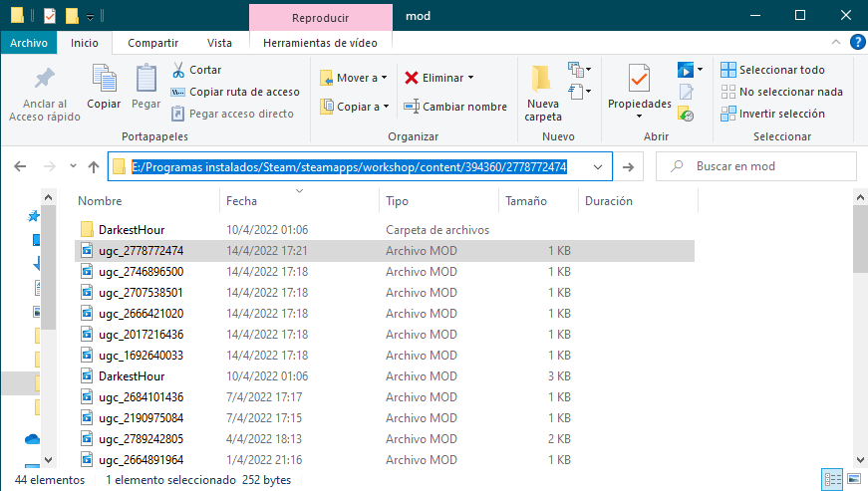Click No seleccionar nada

coord(781,92)
